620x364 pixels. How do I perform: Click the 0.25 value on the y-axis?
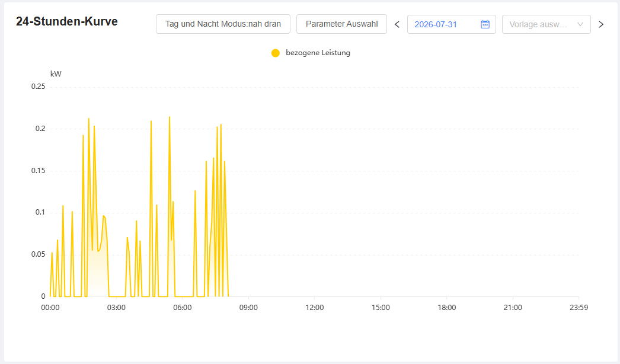39,86
